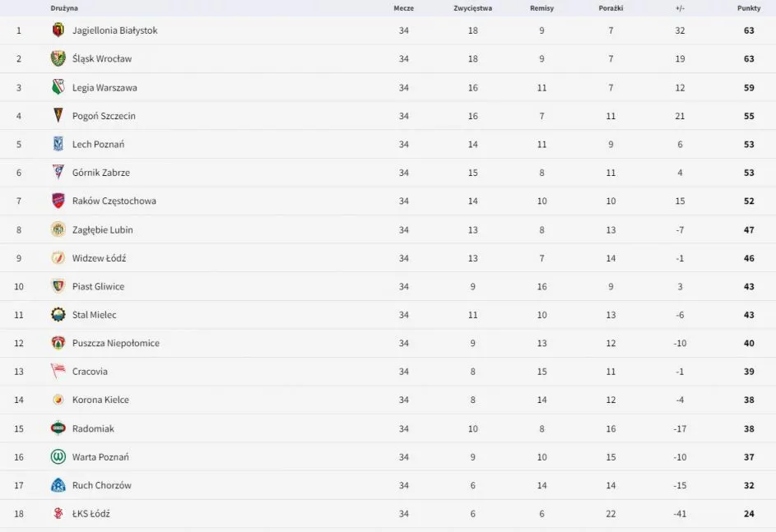Click the Śląsk Wrocław club crest
Viewport: 776px width, 532px height.
[58, 58]
